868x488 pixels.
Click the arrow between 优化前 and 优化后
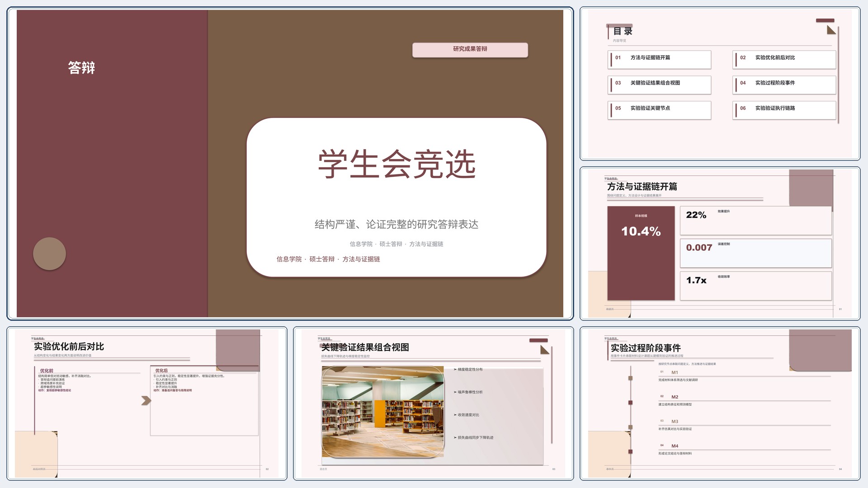146,400
